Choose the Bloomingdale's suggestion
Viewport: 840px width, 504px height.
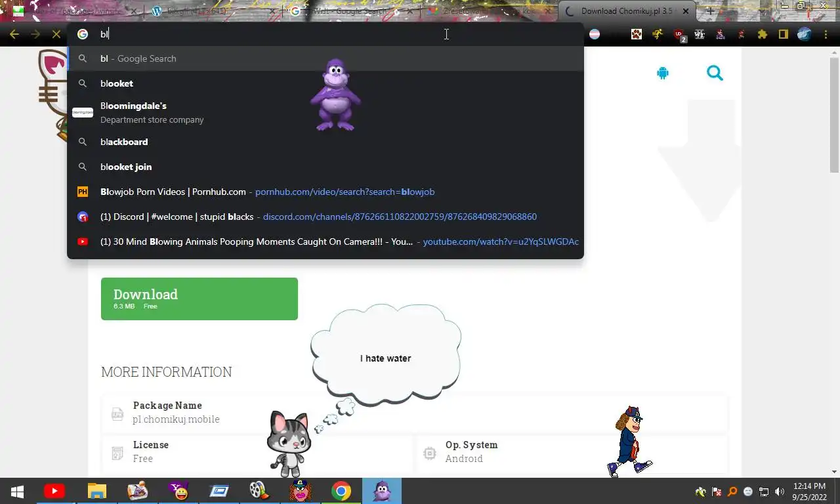(325, 112)
